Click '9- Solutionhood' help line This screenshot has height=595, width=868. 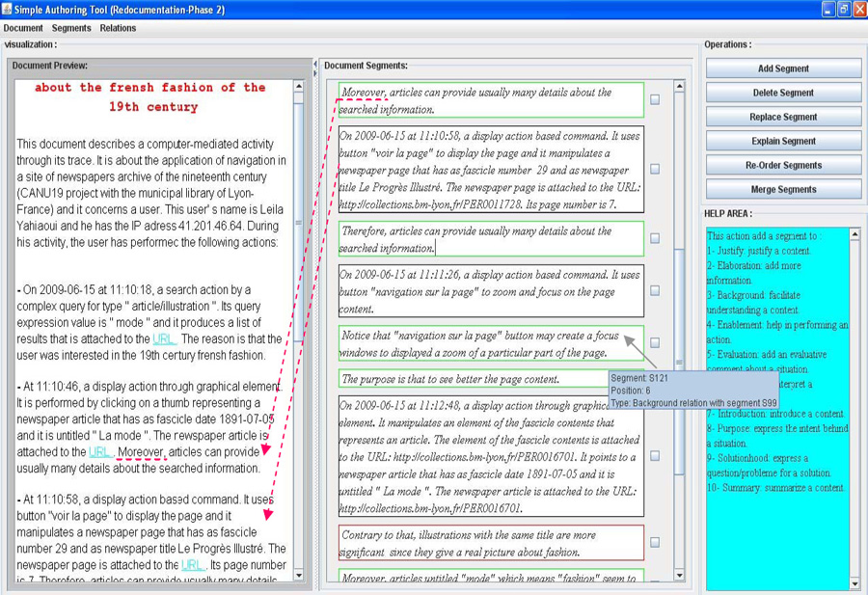point(769,466)
